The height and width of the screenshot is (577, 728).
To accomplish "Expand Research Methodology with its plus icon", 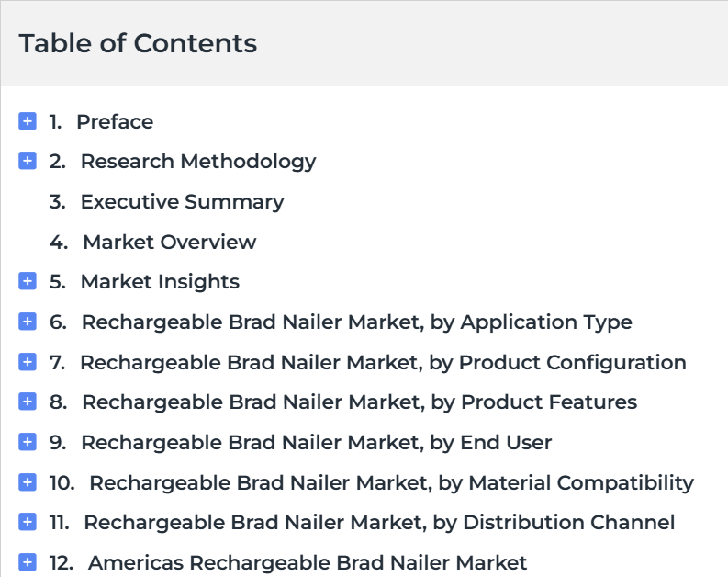I will [28, 161].
